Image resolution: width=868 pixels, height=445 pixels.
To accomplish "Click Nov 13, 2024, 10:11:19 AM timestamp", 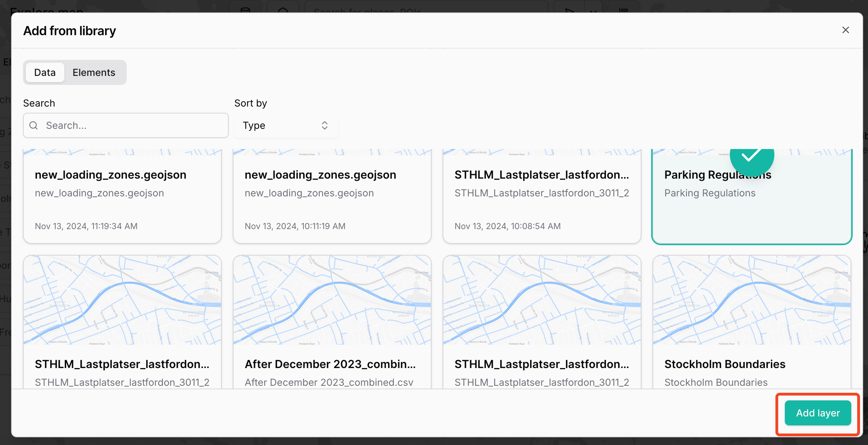I will 295,226.
